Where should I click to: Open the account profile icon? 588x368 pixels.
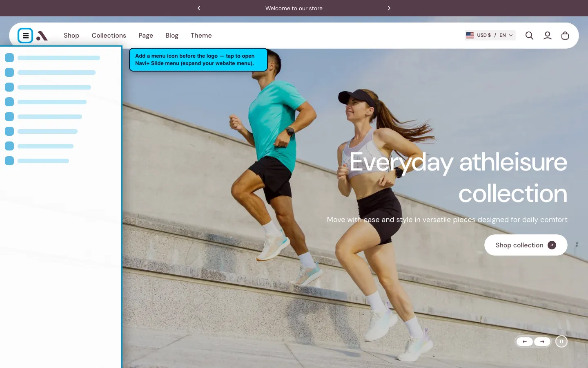coord(548,36)
